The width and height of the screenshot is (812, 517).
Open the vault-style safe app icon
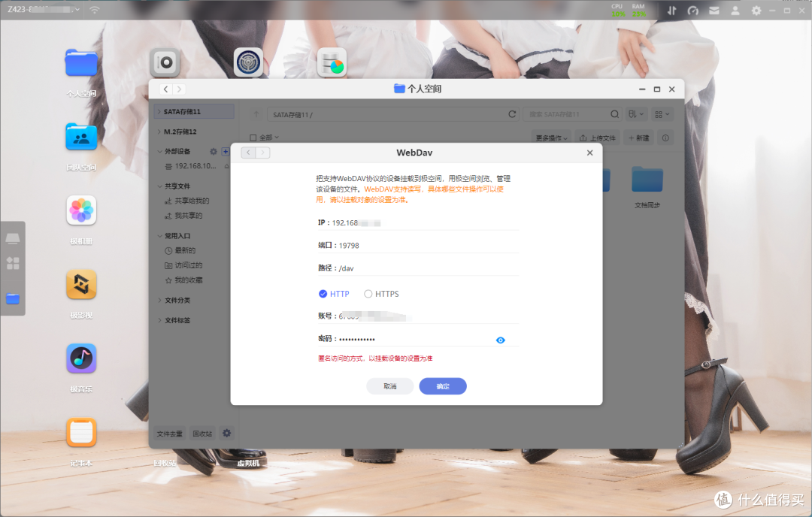(x=249, y=62)
